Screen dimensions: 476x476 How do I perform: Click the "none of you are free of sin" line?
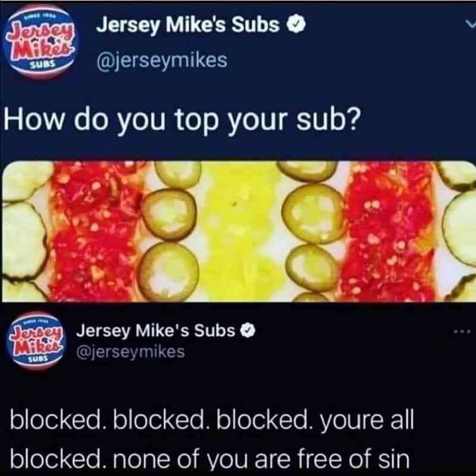tap(261, 459)
